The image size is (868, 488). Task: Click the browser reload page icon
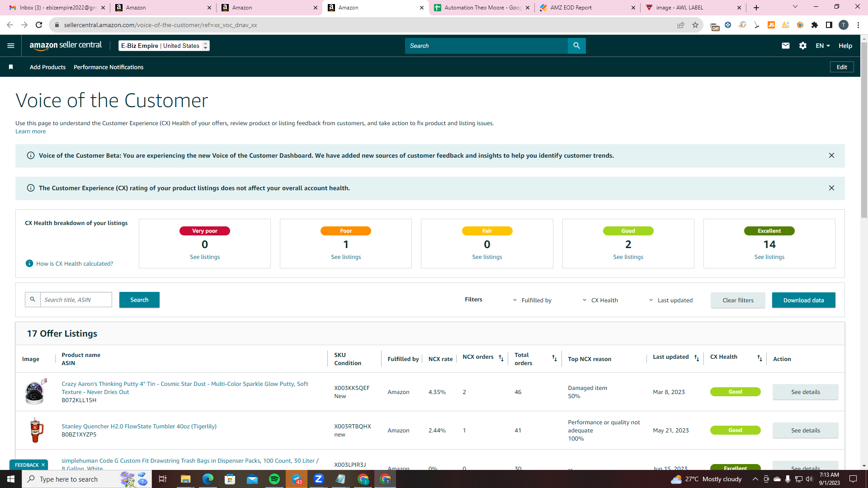[39, 25]
